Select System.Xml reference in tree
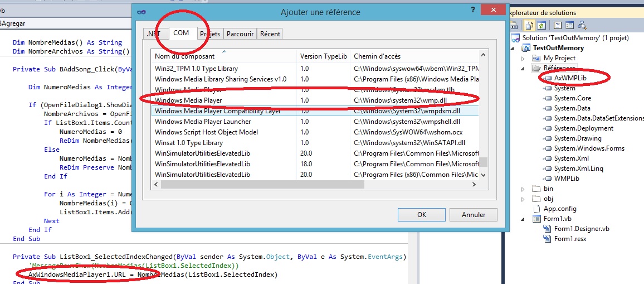Viewport: 644px width, 284px height. point(572,158)
